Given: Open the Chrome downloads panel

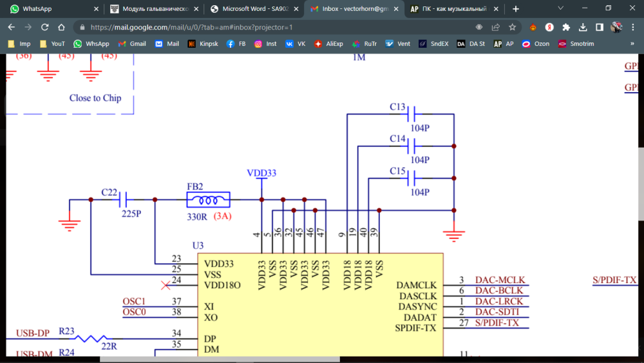Looking at the screenshot, I should [583, 27].
